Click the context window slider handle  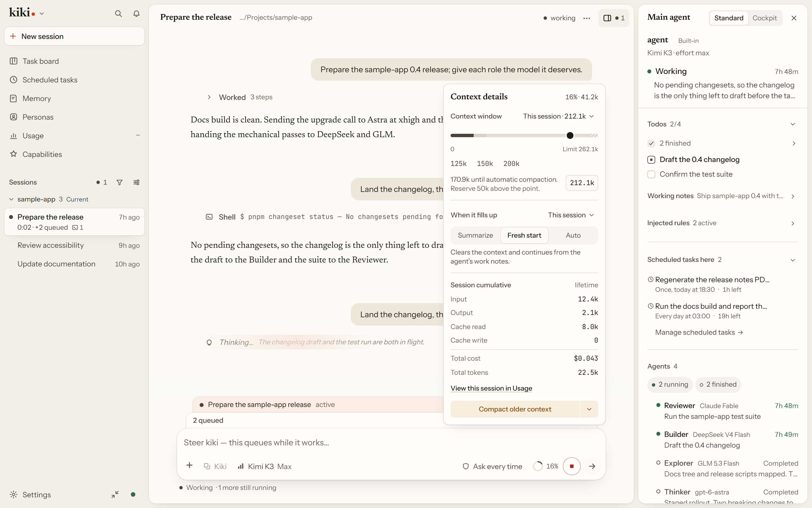tap(570, 135)
